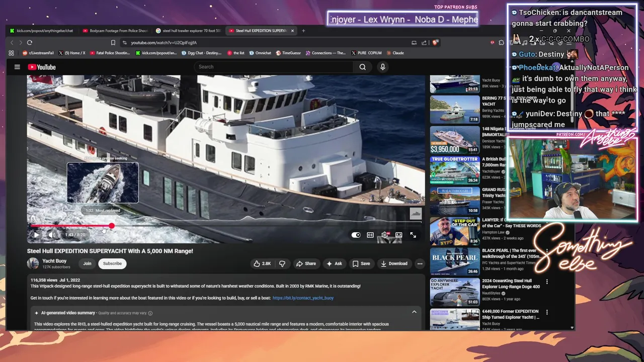The height and width of the screenshot is (362, 644).
Task: Click the preview thumbnail above the progress bar
Action: (x=103, y=183)
